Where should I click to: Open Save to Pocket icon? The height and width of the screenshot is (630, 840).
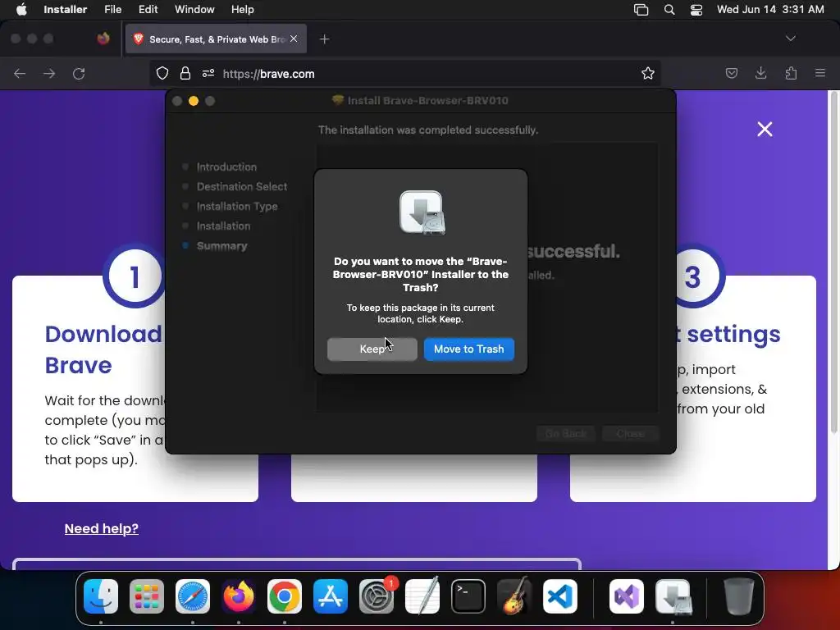coord(731,73)
